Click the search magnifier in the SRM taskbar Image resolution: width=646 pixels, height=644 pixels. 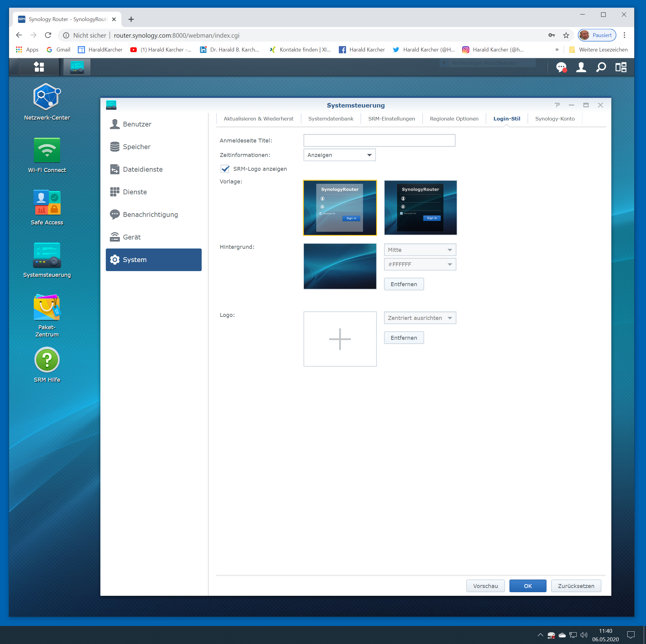point(601,67)
